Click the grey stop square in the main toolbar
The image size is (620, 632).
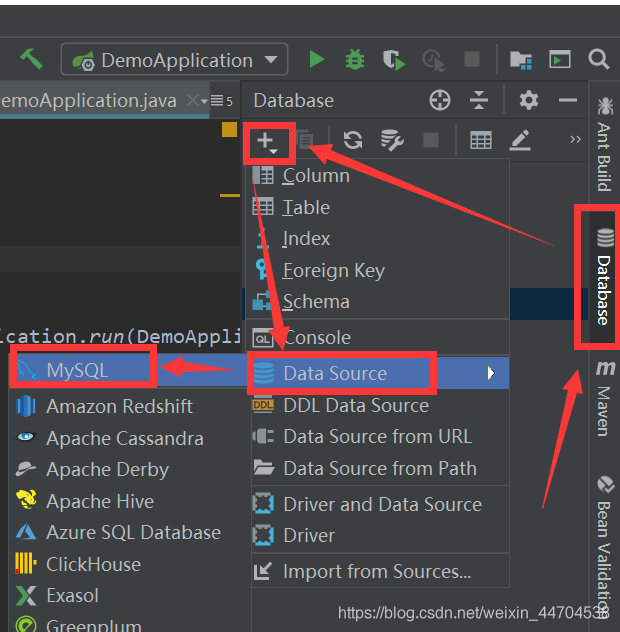click(472, 59)
